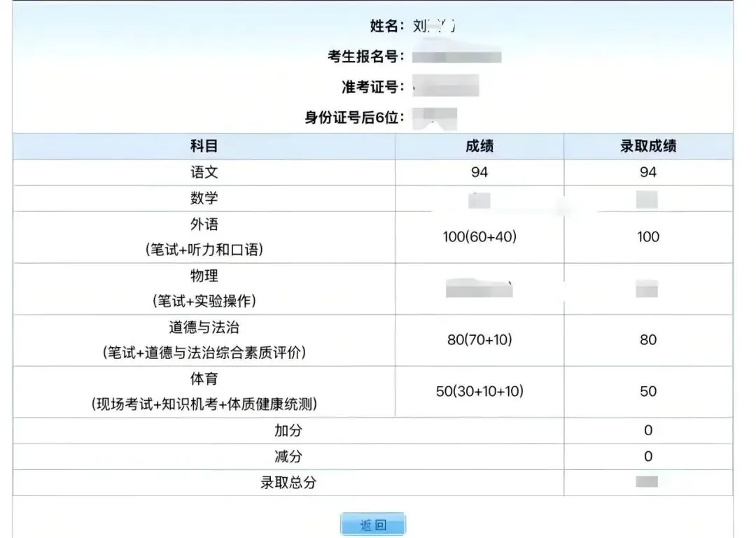The height and width of the screenshot is (538, 756).
Task: Click the 减分 value 0
Action: [648, 457]
